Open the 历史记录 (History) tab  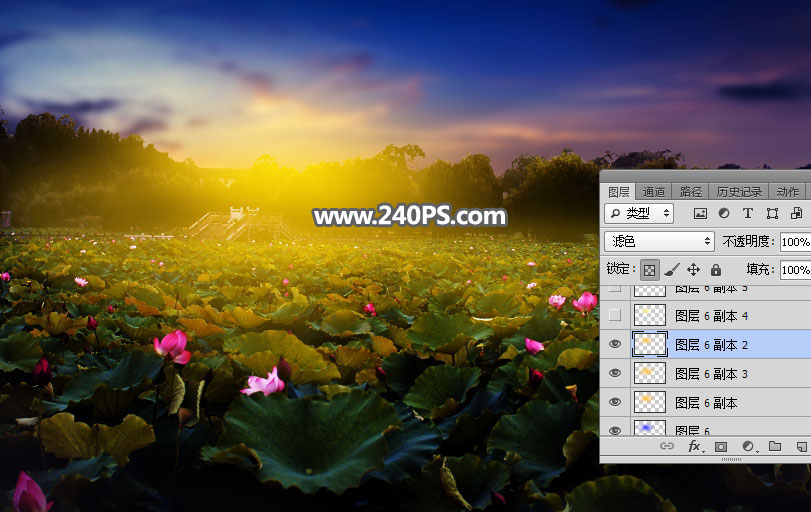click(739, 192)
